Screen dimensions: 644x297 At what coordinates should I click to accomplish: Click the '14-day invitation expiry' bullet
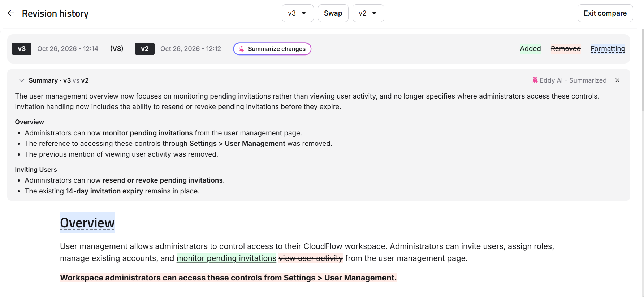pos(112,191)
